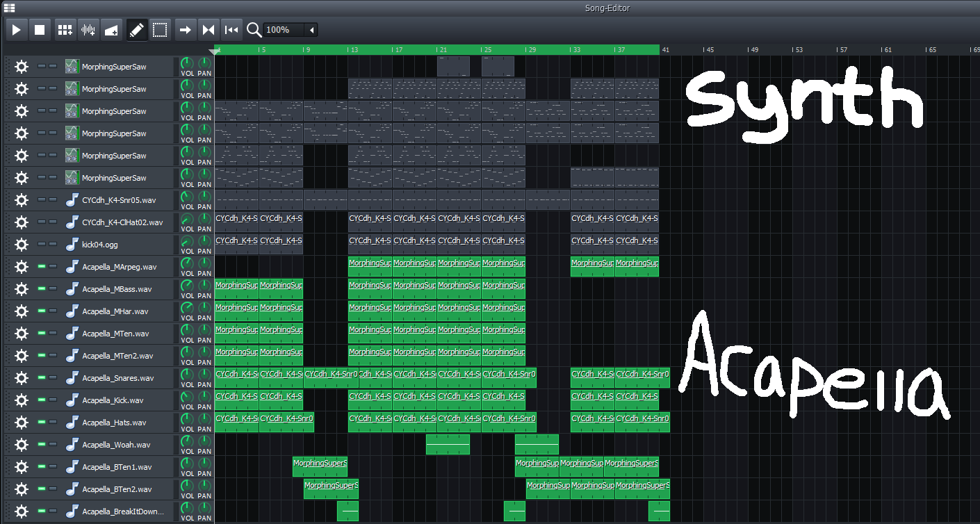Screen dimensions: 980x524
Task: Open the gear actions menu for Acapella_BreakItDown
Action: point(22,511)
